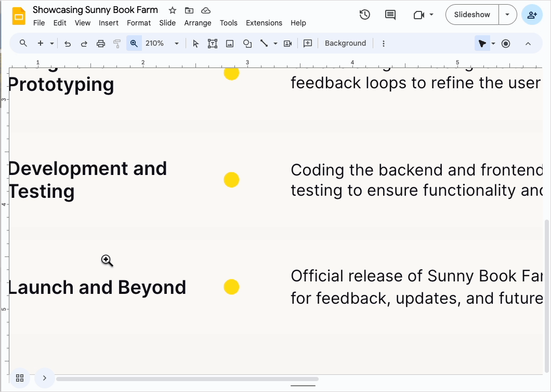Click the Slideshow button
Viewport: 551px width, 392px height.
pyautogui.click(x=472, y=15)
